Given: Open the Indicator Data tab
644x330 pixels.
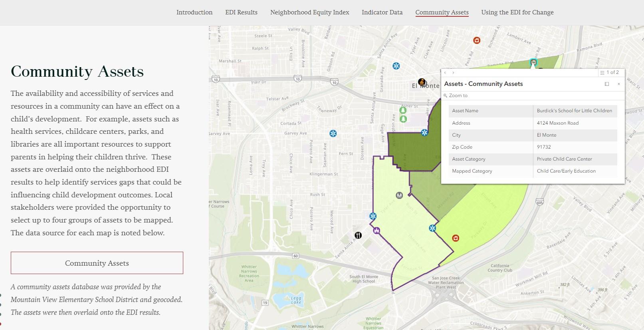Looking at the screenshot, I should pos(382,12).
